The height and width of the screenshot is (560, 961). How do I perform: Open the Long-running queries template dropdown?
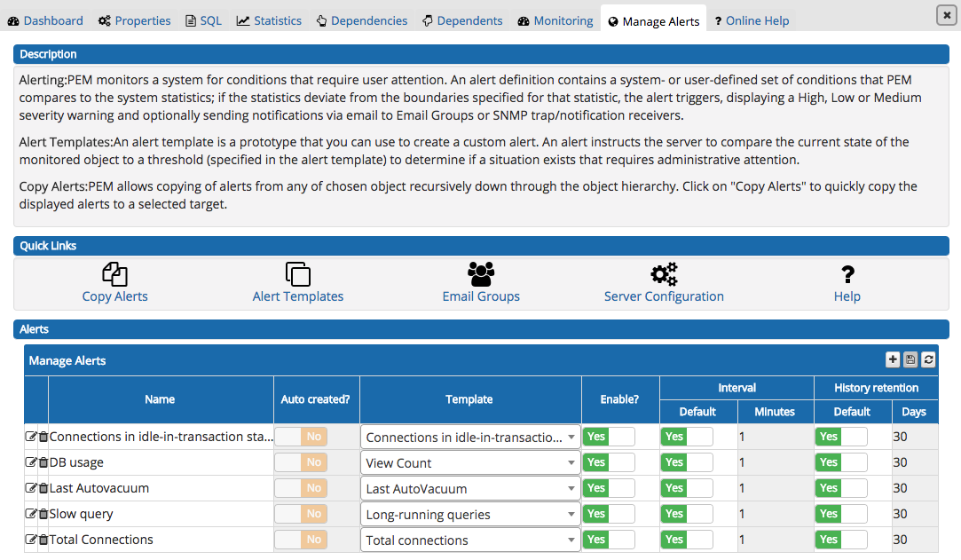(470, 514)
